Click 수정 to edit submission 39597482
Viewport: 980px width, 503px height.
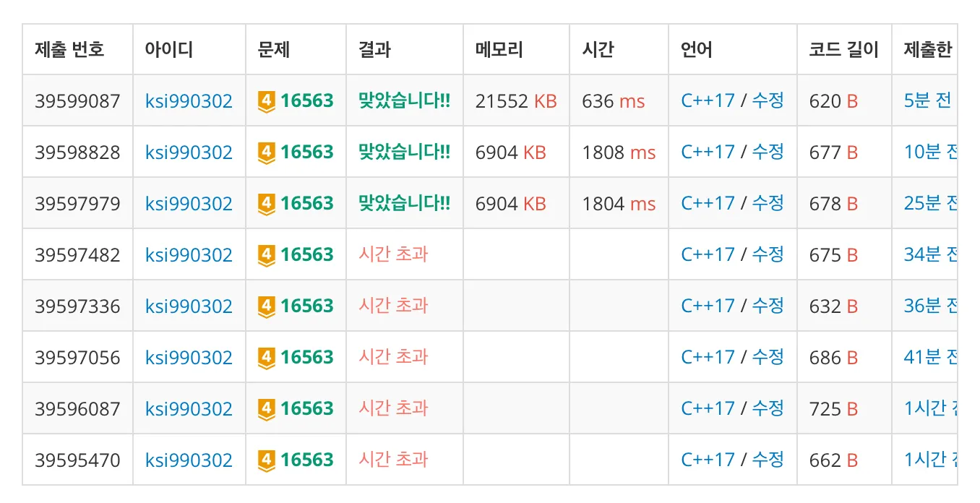(768, 255)
